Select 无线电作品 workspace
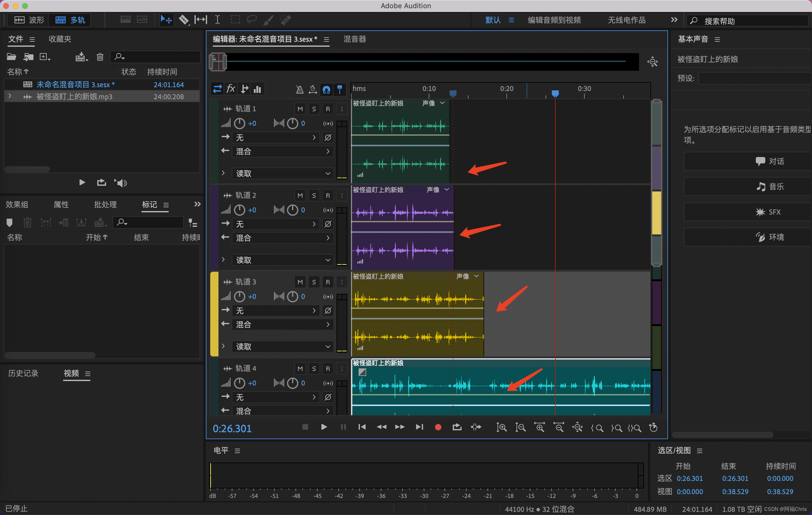The width and height of the screenshot is (812, 515). 627,20
